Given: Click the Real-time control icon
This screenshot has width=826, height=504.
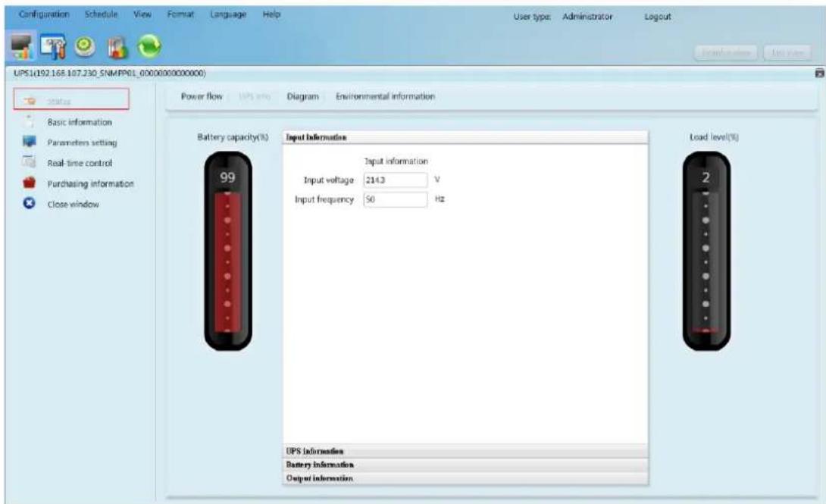Looking at the screenshot, I should click(29, 162).
